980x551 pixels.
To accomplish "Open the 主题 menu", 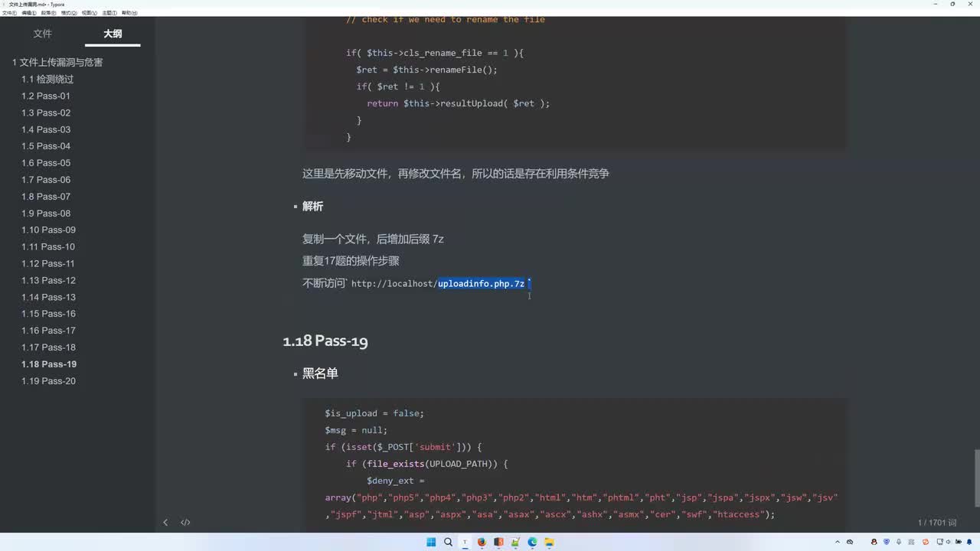I will point(109,13).
